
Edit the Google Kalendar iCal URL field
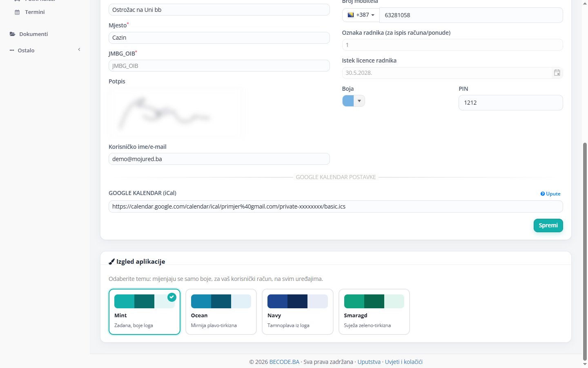click(336, 206)
